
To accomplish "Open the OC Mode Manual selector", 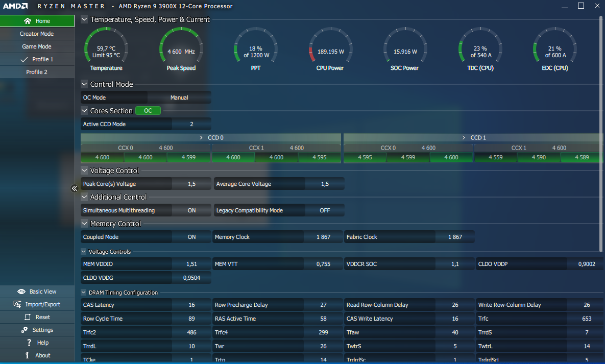I will pos(179,98).
